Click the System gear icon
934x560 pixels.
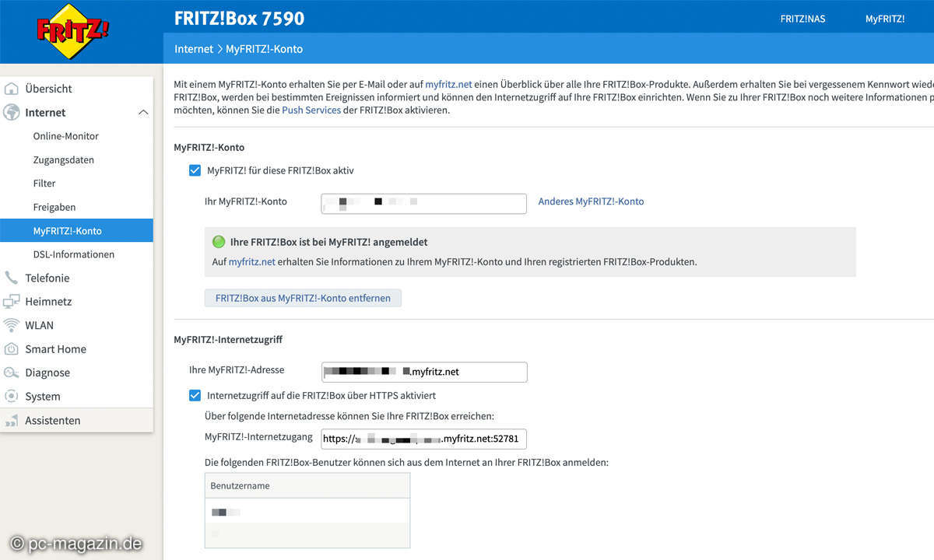(x=12, y=397)
